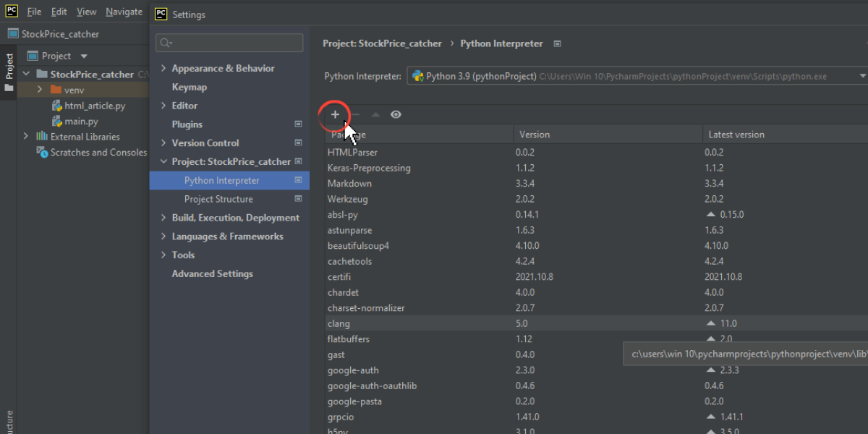Viewport: 868px width, 434px height.
Task: Click the project-level settings icon beside Plugins
Action: [x=298, y=124]
